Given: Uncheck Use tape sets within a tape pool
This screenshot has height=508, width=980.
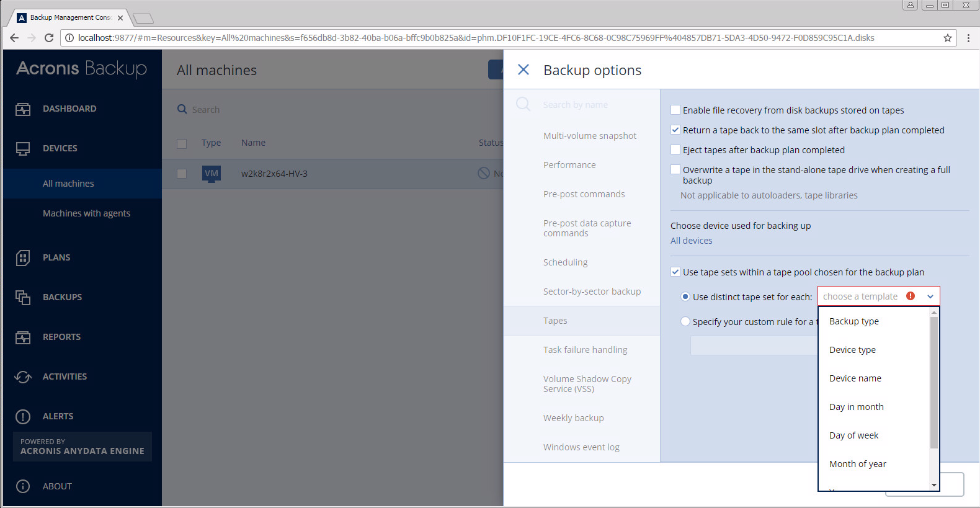Looking at the screenshot, I should click(x=675, y=272).
